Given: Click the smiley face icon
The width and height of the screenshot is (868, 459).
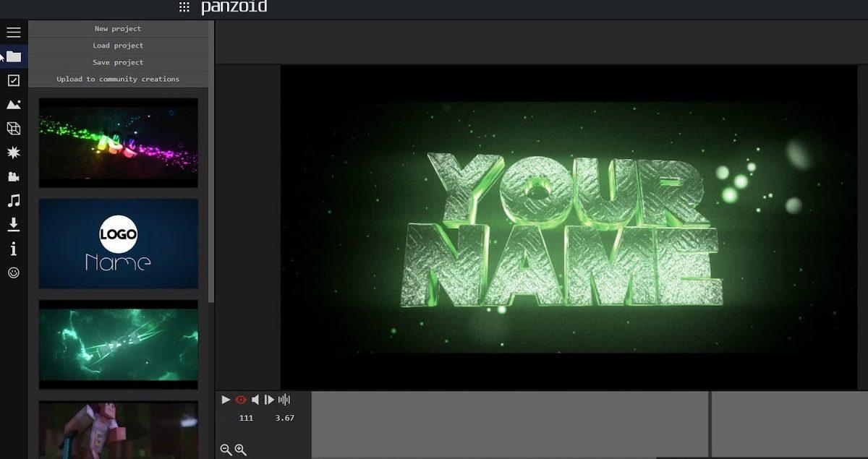Looking at the screenshot, I should point(13,273).
